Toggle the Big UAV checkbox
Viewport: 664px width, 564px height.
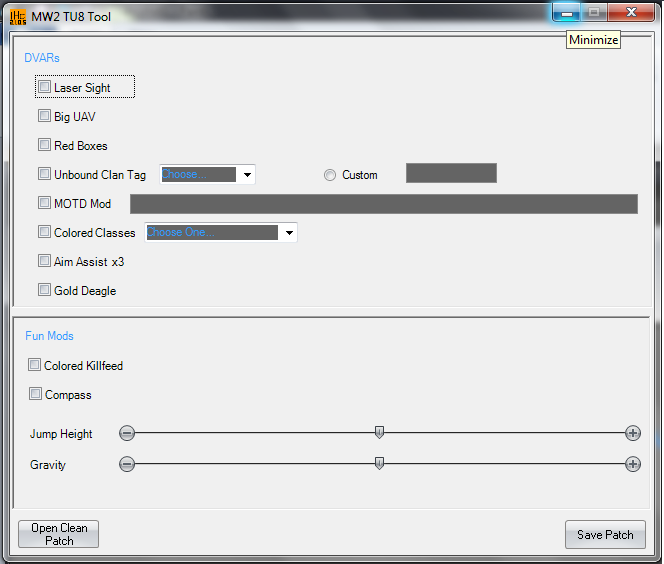point(44,116)
